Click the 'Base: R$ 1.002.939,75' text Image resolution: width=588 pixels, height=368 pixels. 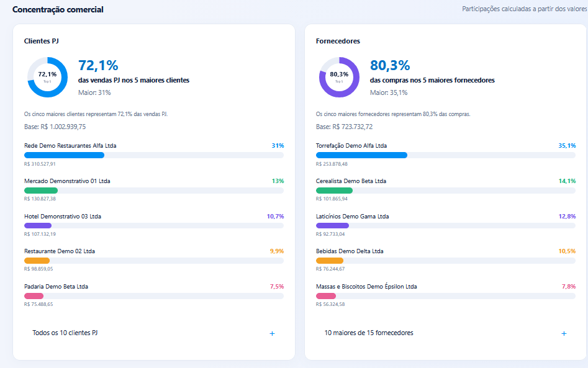click(55, 127)
